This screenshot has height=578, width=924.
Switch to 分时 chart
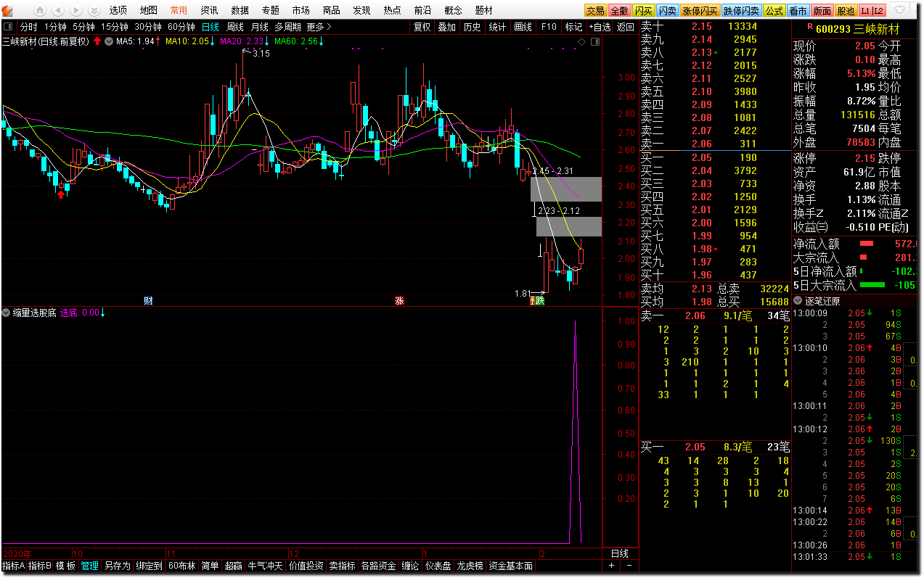28,27
